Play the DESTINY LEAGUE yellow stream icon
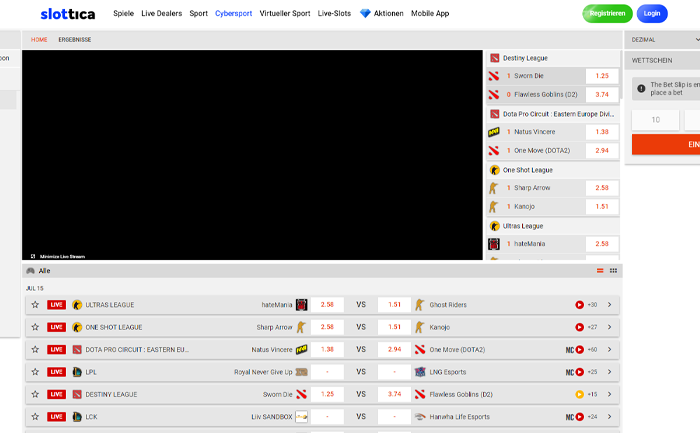This screenshot has height=433, width=700. [x=579, y=394]
